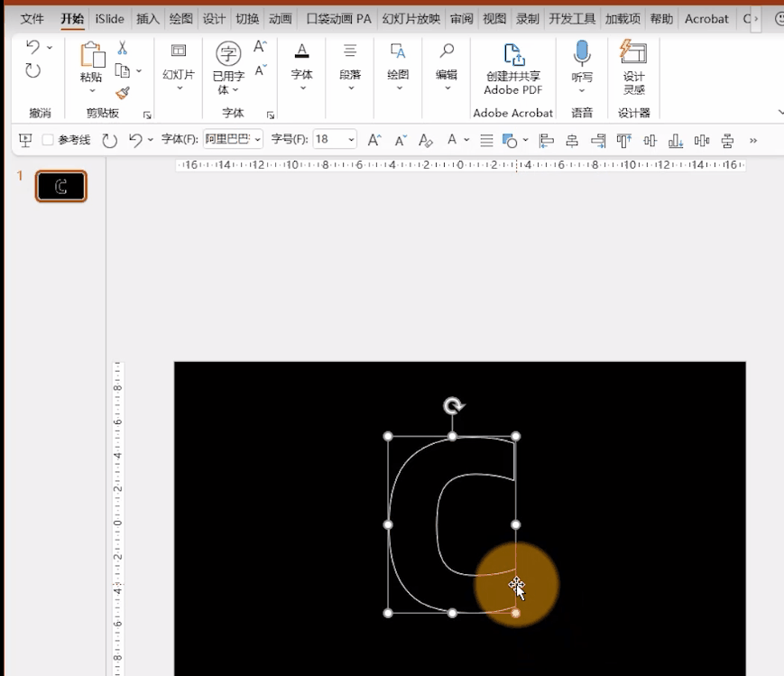Click the top-left sizing handle of shape
The width and height of the screenshot is (784, 676).
click(388, 436)
